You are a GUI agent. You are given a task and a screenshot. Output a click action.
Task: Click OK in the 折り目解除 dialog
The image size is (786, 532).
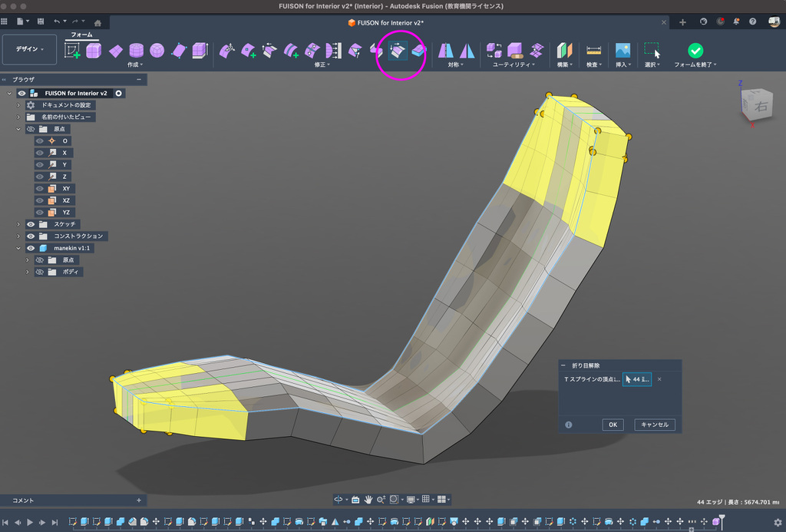click(x=613, y=425)
